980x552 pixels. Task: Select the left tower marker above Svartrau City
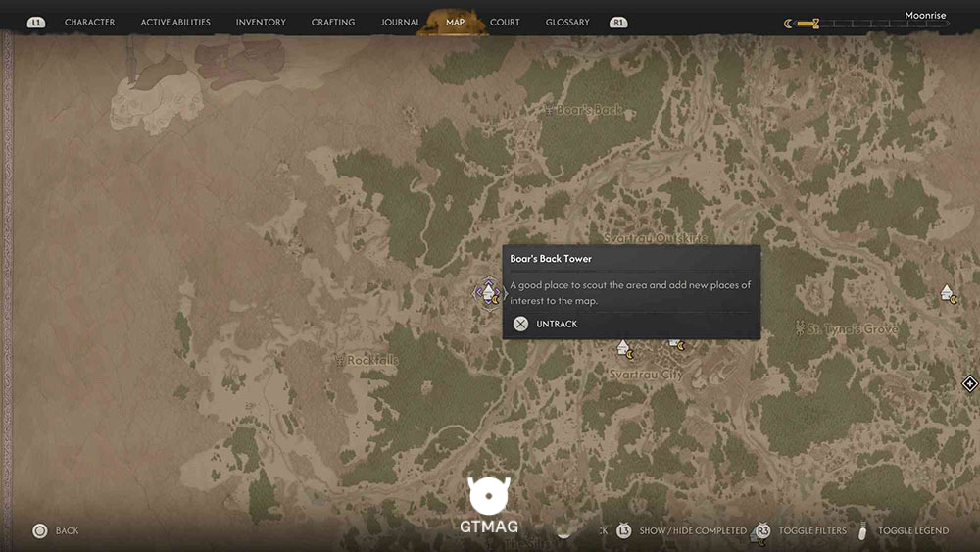click(x=625, y=349)
